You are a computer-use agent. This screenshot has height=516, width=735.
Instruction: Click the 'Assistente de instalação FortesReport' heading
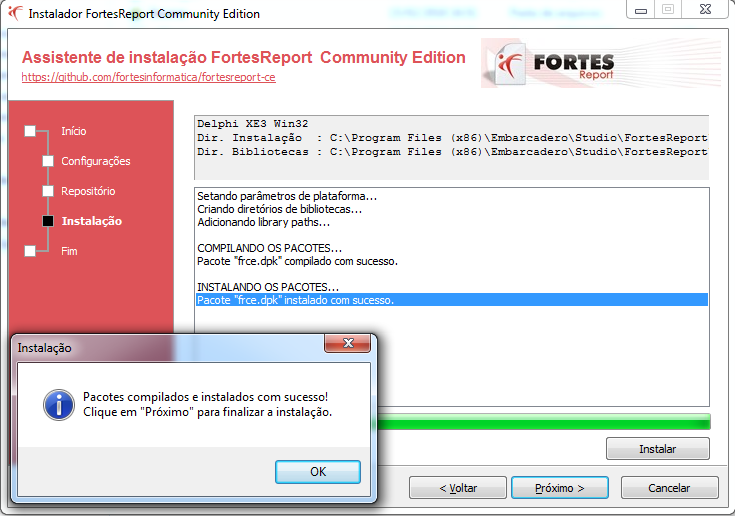click(x=243, y=57)
